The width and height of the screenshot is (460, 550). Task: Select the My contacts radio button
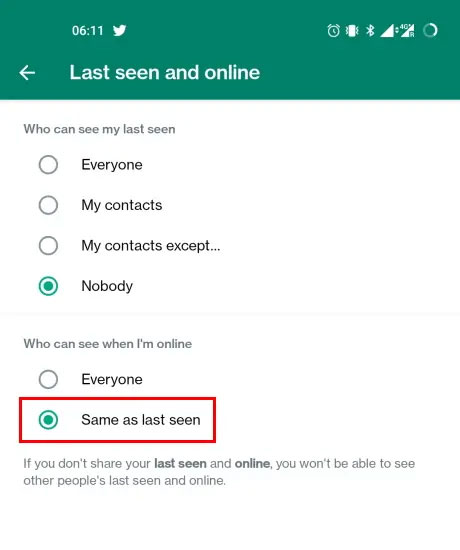pyautogui.click(x=48, y=205)
